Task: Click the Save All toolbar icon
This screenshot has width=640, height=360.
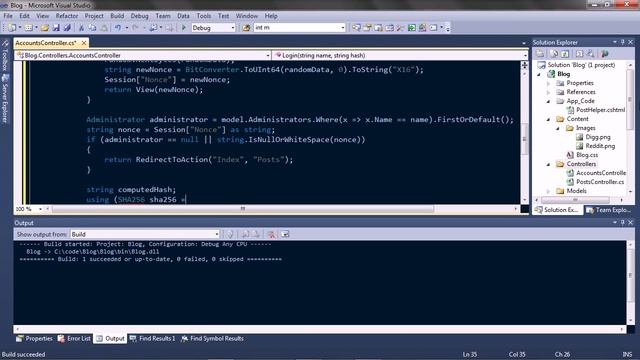Action: tap(67, 28)
